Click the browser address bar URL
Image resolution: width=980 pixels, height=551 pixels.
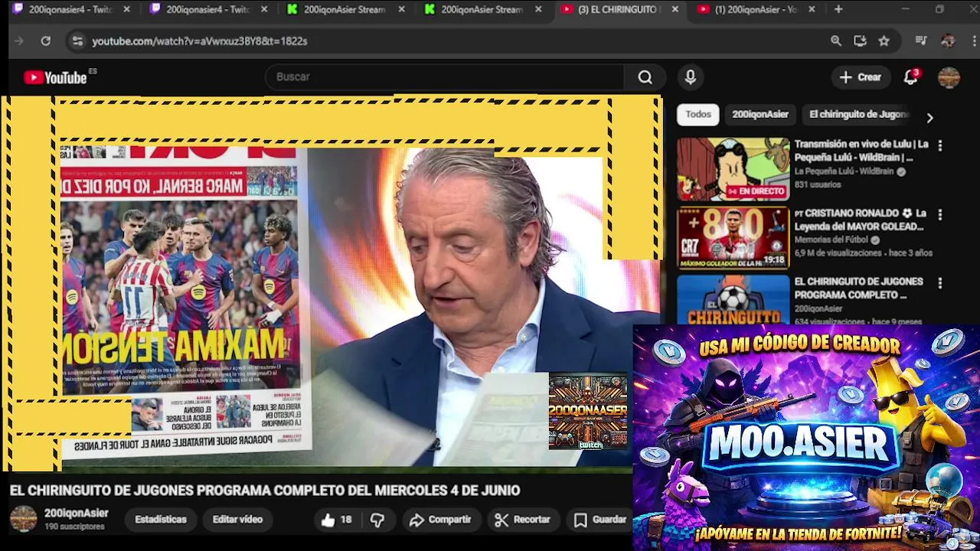click(x=199, y=41)
